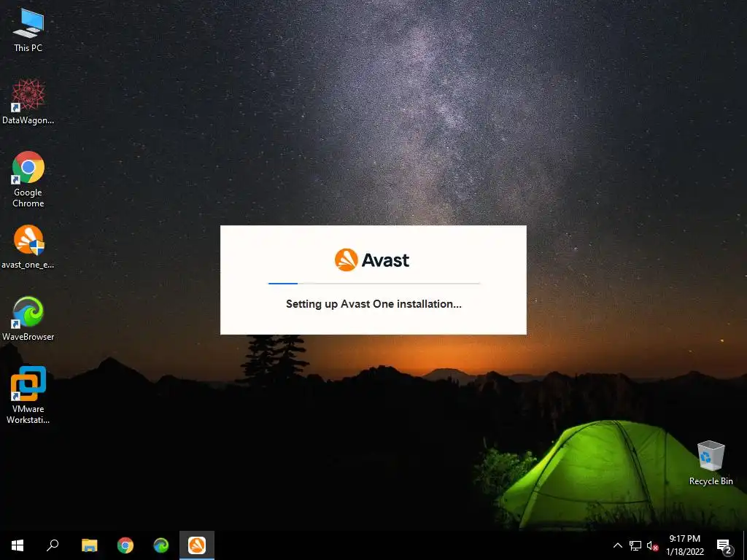Open the notification center with 2 alerts
The width and height of the screenshot is (747, 560).
[724, 545]
